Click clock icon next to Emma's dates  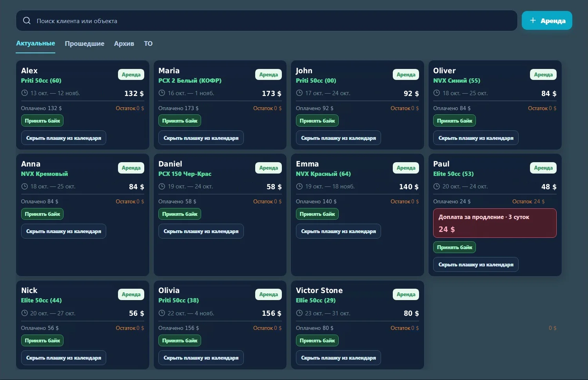pyautogui.click(x=299, y=186)
